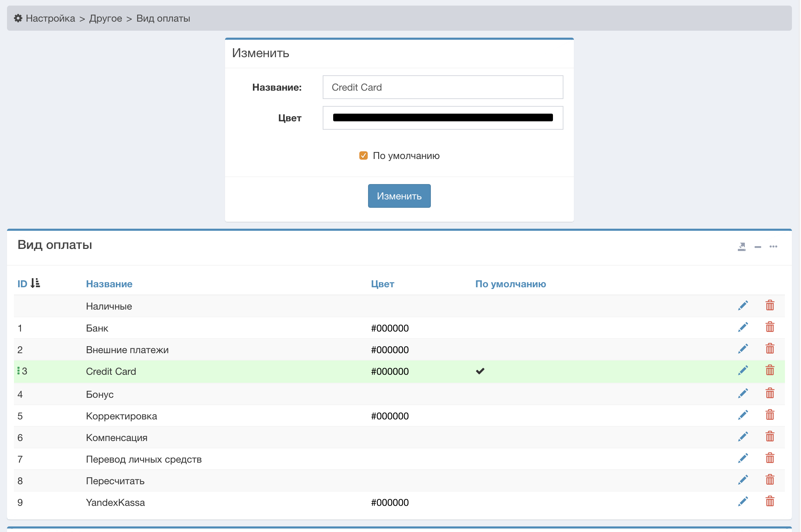Click the export icon in Вид оплаты panel
The height and width of the screenshot is (532, 801).
[x=741, y=247]
